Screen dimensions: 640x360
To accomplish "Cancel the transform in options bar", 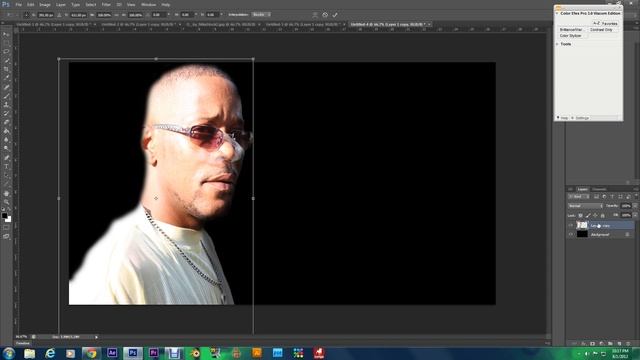I will tap(325, 15).
